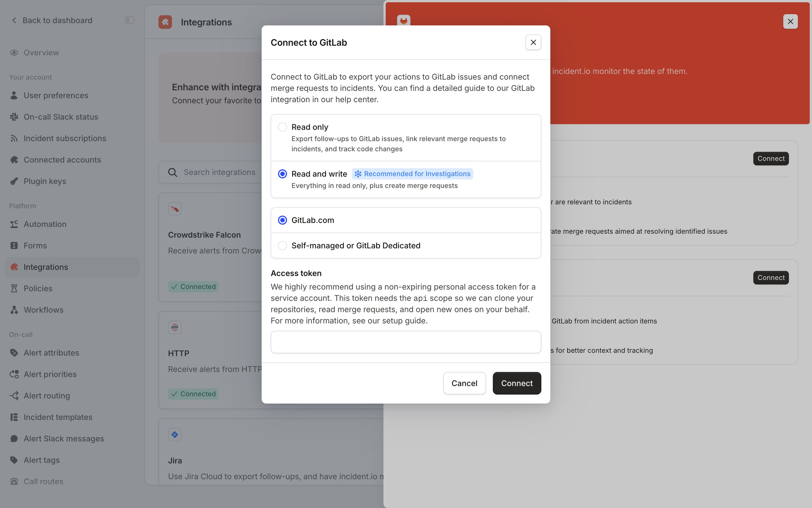Click the Incident subscriptions feed icon
Screen dimensions: 812x508
point(14,138)
